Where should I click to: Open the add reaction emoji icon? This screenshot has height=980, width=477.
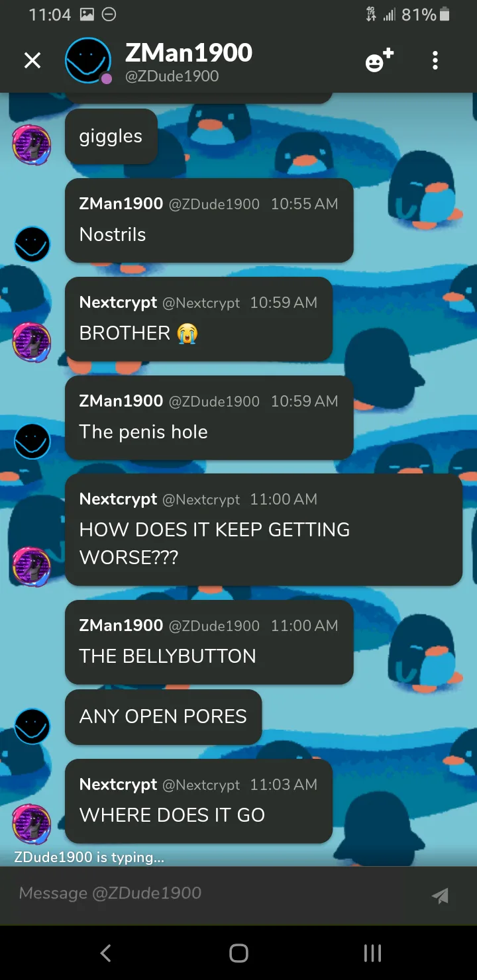click(379, 60)
